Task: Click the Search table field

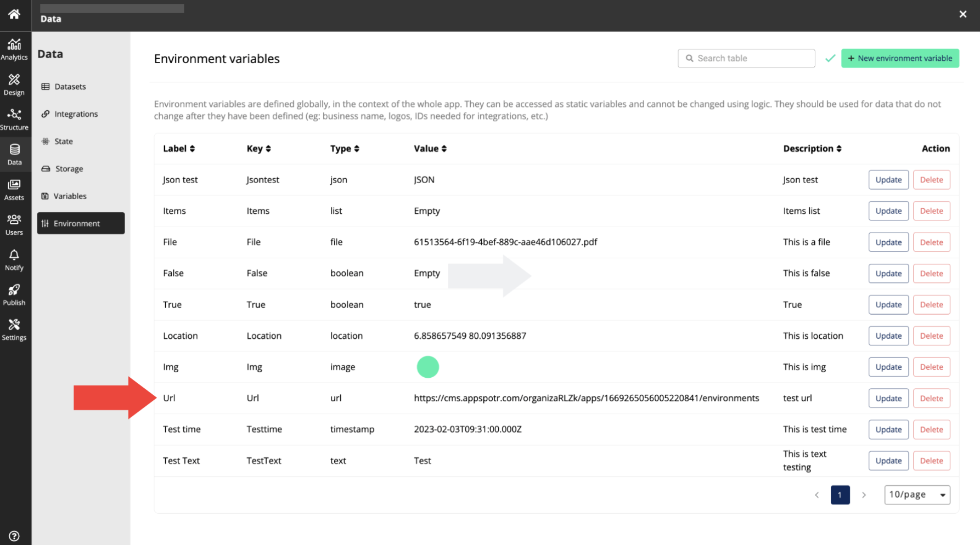Action: pos(746,58)
